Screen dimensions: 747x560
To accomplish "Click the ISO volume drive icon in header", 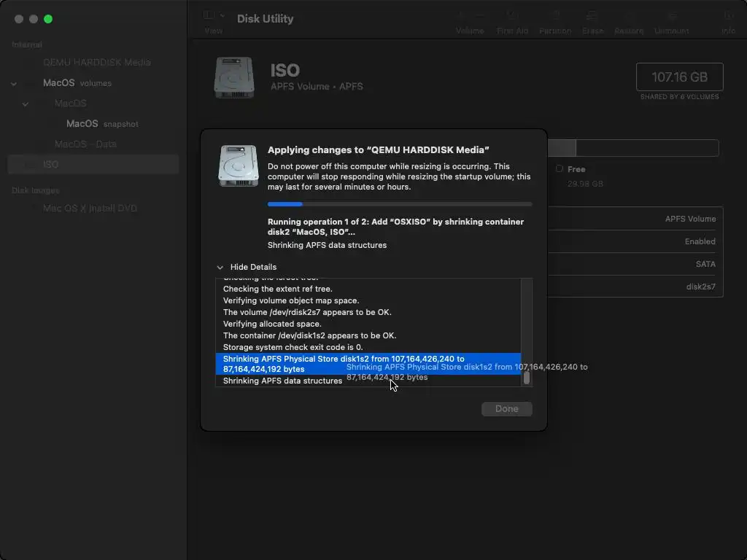I will pyautogui.click(x=234, y=77).
